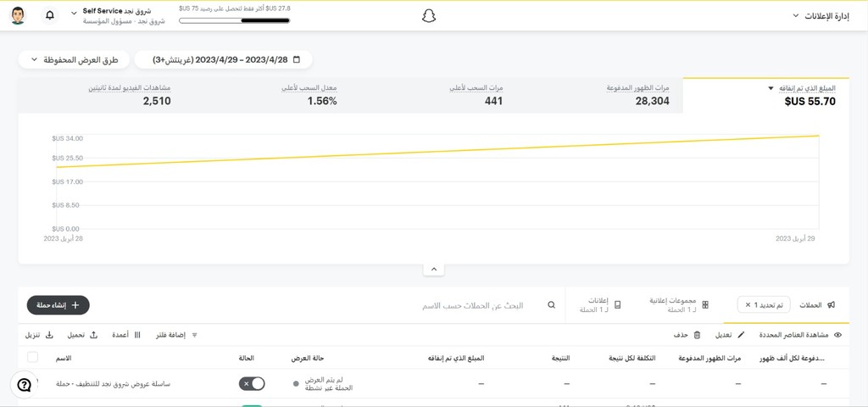The image size is (868, 407).
Task: Switch to the مجموعات إعلانية tab
Action: pos(679,305)
